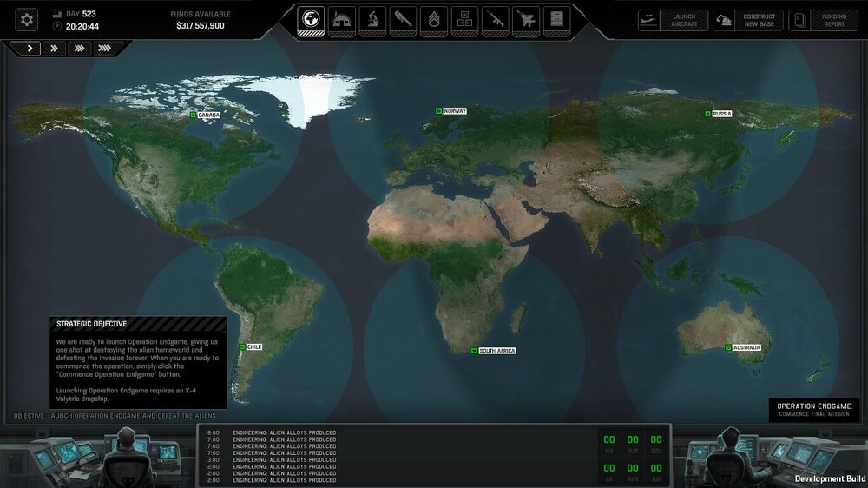
Task: Open the Workshop wrench tab
Action: pyautogui.click(x=403, y=20)
